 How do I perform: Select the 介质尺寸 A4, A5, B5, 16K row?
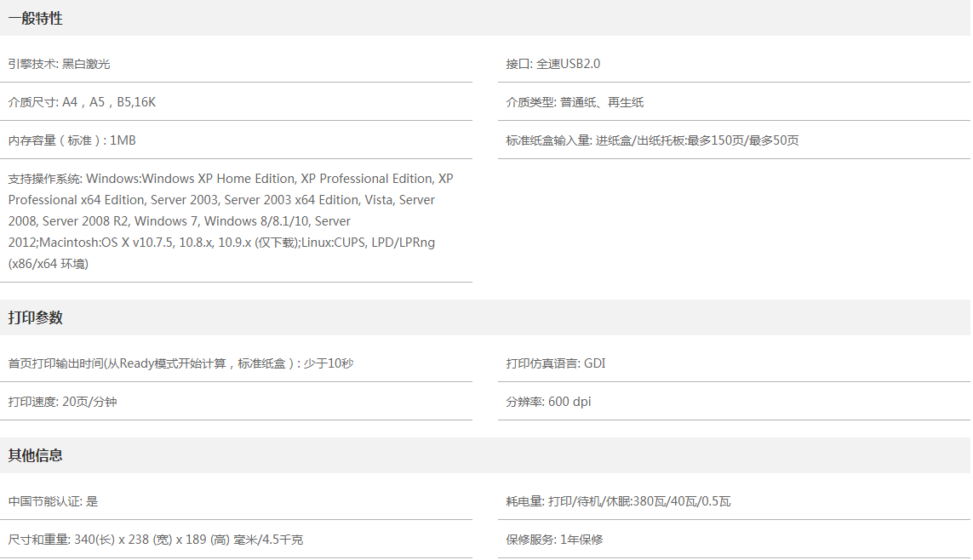82,102
